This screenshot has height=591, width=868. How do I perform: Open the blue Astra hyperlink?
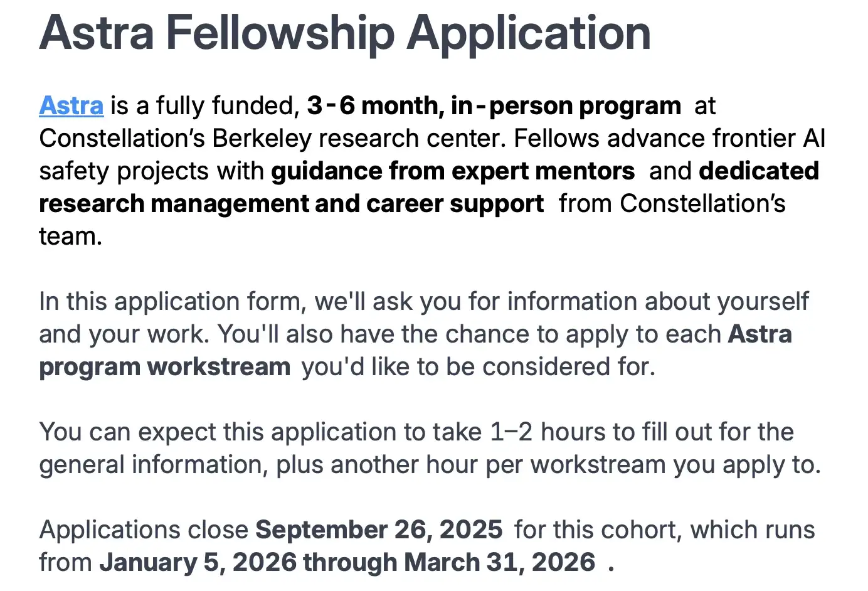(71, 105)
